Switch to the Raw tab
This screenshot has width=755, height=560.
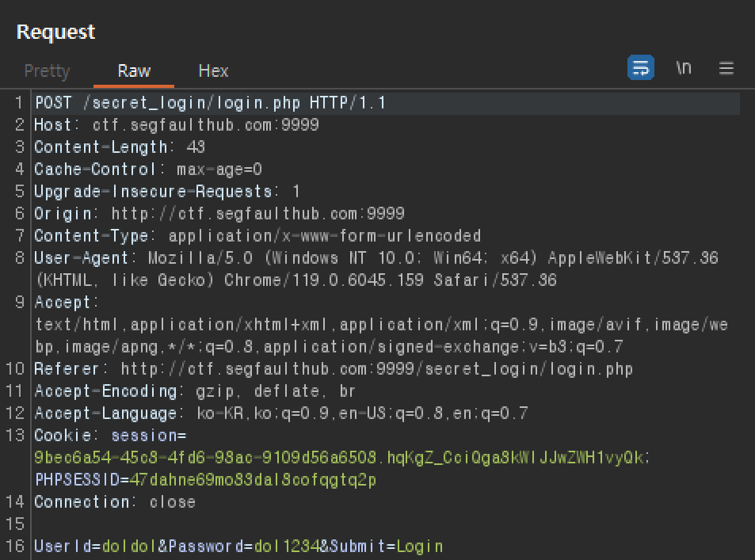(x=134, y=70)
